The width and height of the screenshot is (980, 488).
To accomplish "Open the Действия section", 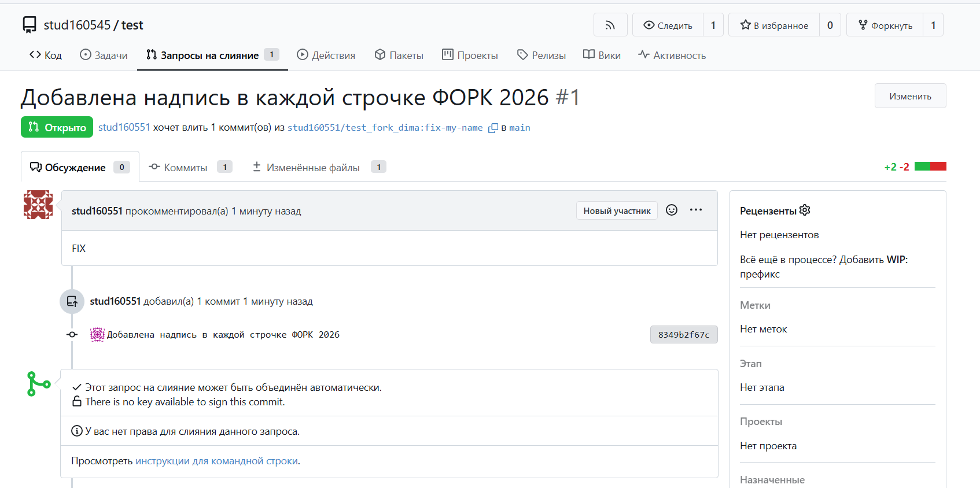I will [326, 56].
